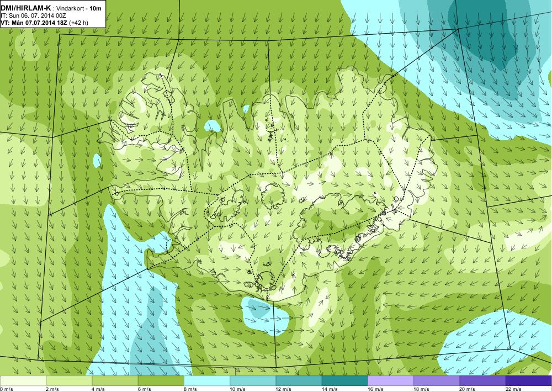This screenshot has height=392, width=552.
Task: Click the '14 m/s' legend label
Action: 330,389
